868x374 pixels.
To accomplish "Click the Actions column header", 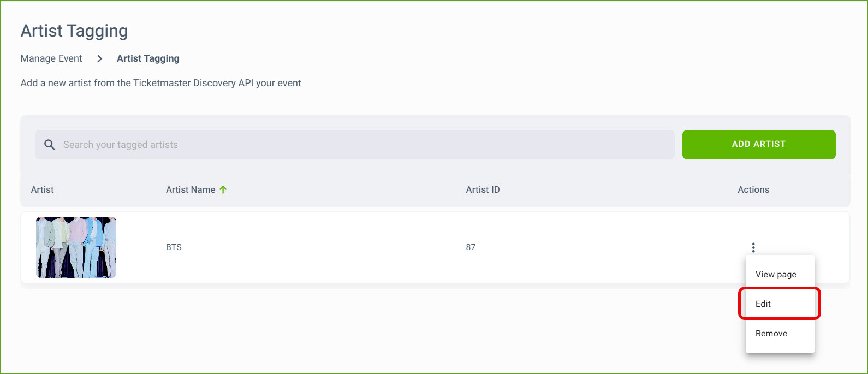I will click(753, 189).
